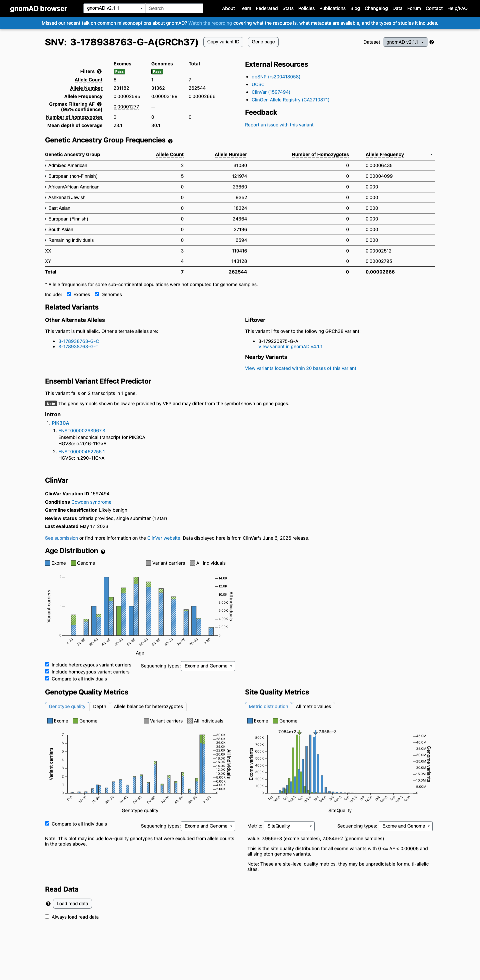Open the 3-178938763-G-C alternate allele link

pos(79,341)
